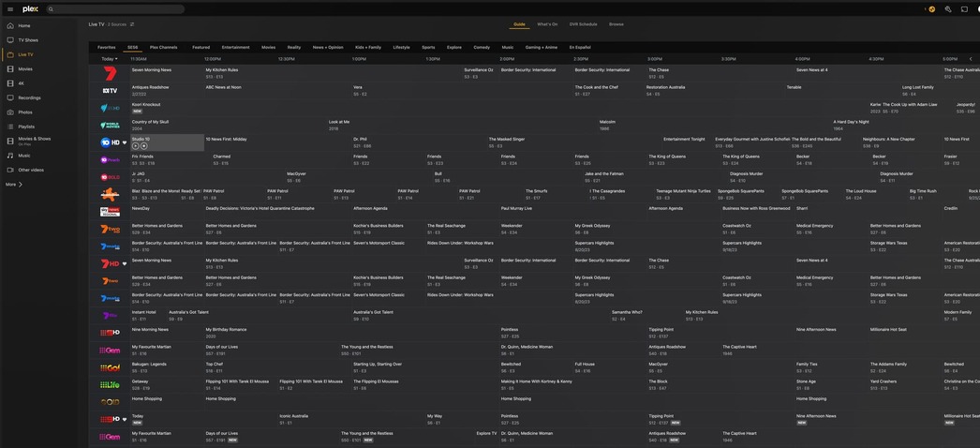Open Recordings in the sidebar
Viewport: 980px width, 448px height.
tap(23, 97)
